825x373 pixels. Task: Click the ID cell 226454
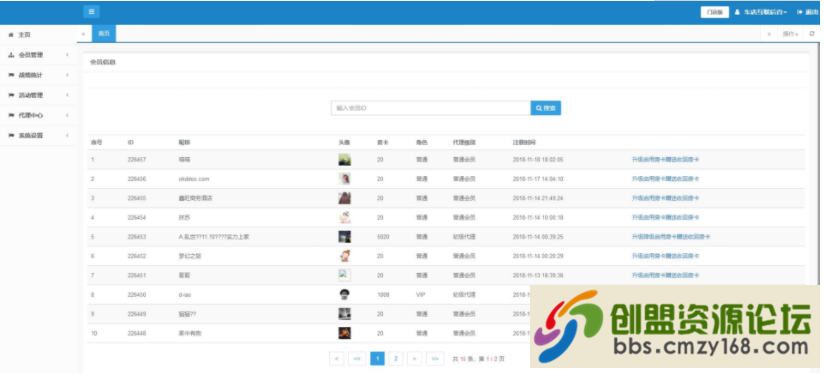click(x=137, y=217)
